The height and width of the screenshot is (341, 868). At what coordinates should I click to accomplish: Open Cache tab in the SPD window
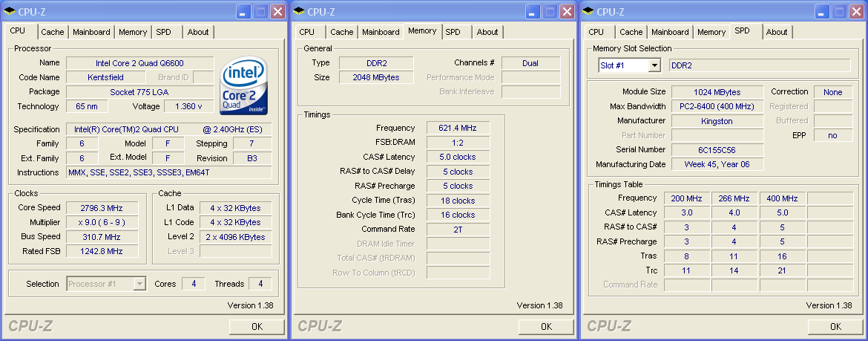[x=631, y=32]
